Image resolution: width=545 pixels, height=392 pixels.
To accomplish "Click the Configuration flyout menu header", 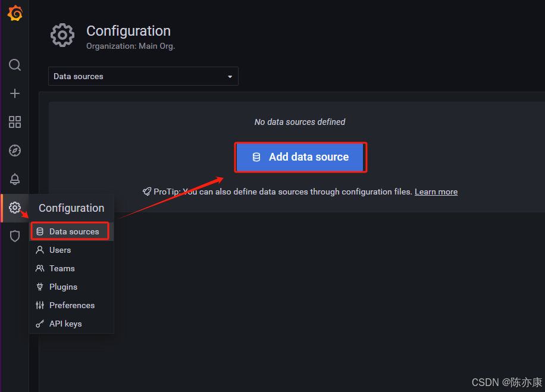I will [71, 208].
